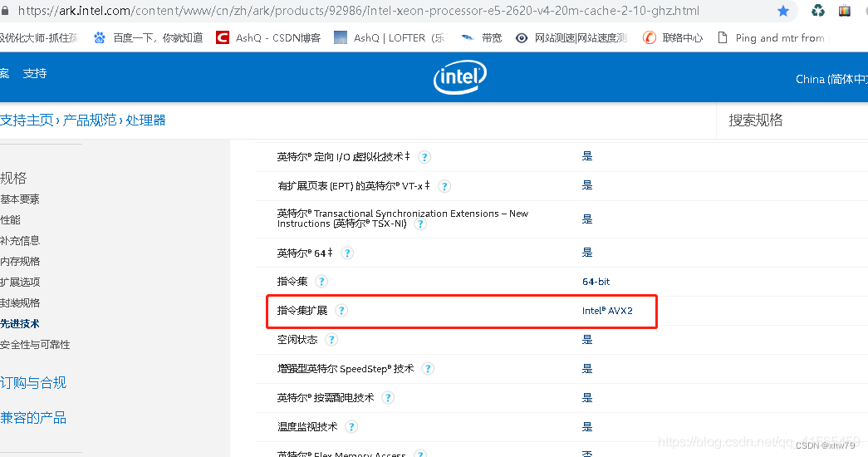This screenshot has width=868, height=457.
Task: Jump to 补充信息 section in sidebar
Action: pos(20,240)
